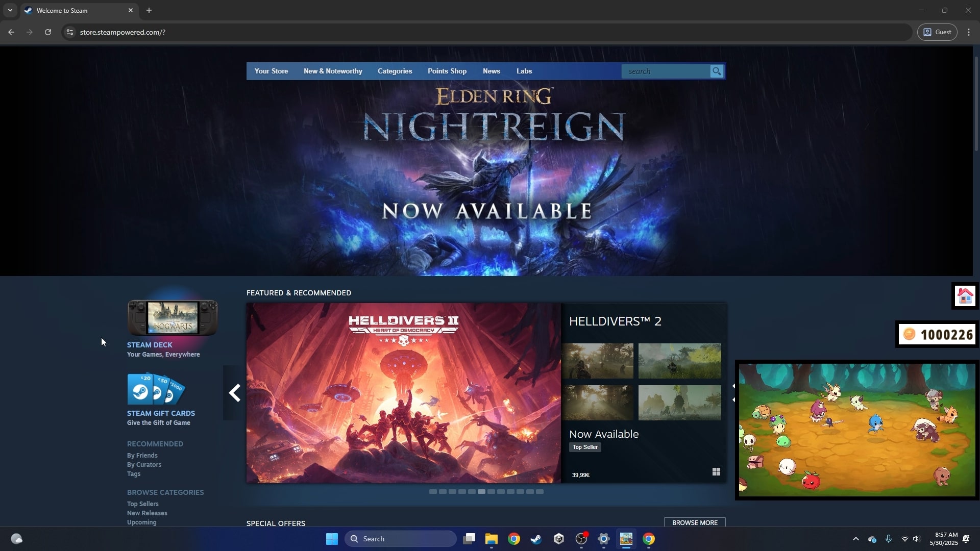Open notifications bell in the taskbar
980x551 pixels.
coord(966,539)
